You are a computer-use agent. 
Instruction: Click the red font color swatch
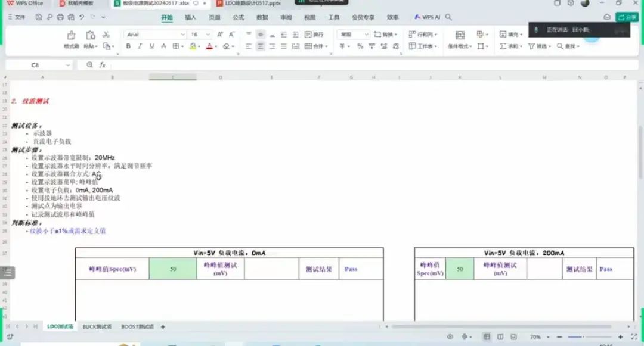209,46
